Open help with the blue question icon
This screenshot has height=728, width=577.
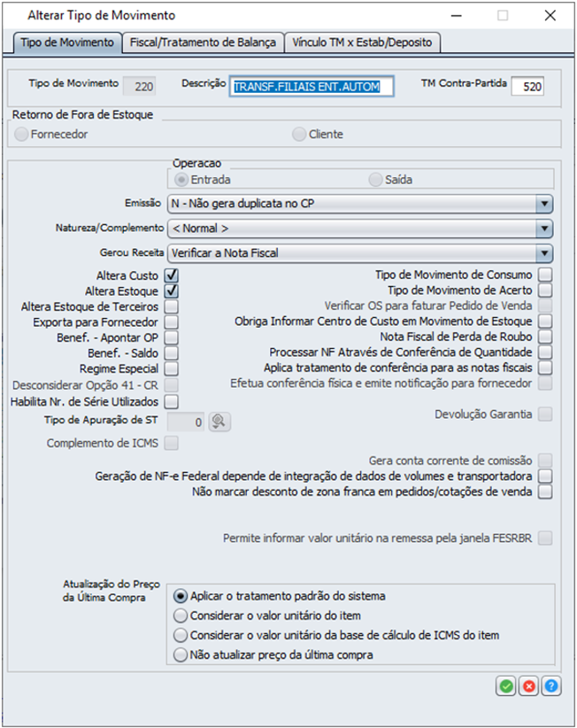click(551, 685)
